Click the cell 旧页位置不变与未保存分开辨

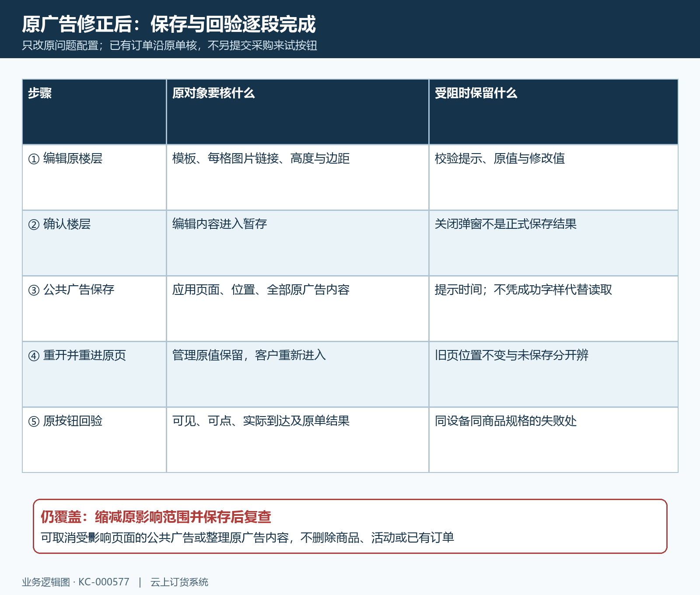click(x=553, y=374)
